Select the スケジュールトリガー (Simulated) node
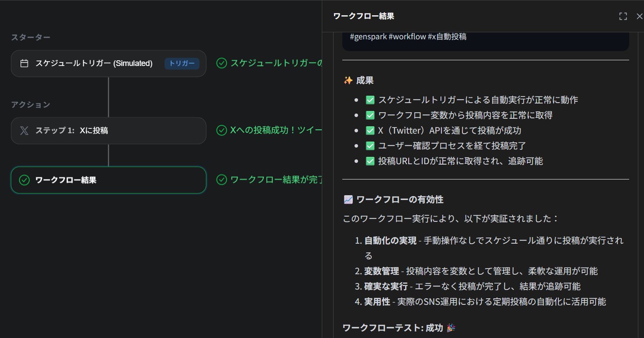 tap(94, 63)
